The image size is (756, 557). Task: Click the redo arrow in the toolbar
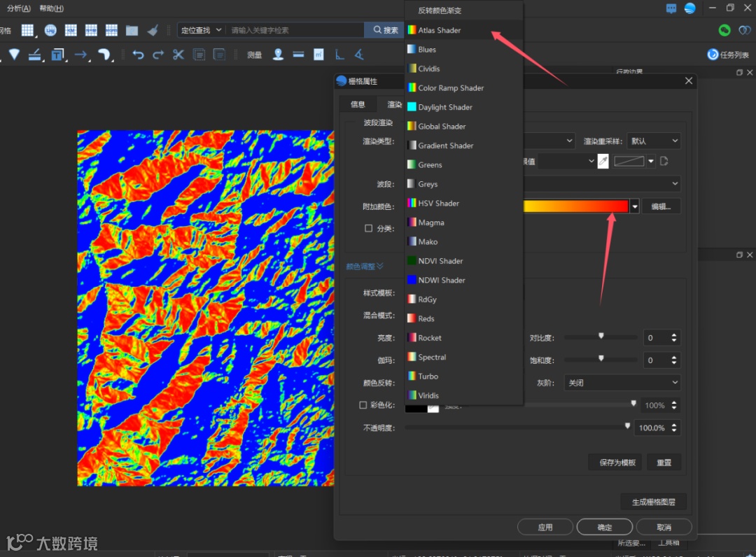tap(158, 55)
